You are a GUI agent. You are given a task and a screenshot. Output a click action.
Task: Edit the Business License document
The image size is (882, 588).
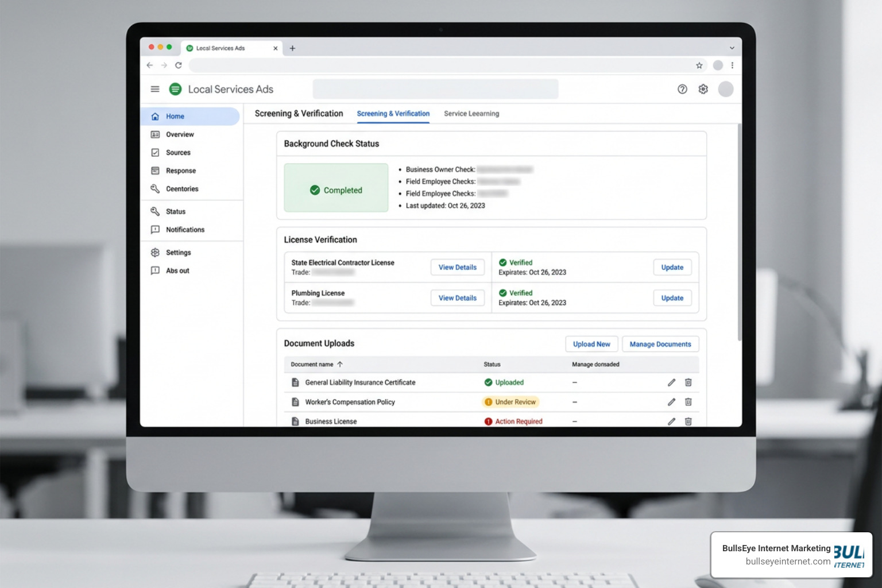671,421
